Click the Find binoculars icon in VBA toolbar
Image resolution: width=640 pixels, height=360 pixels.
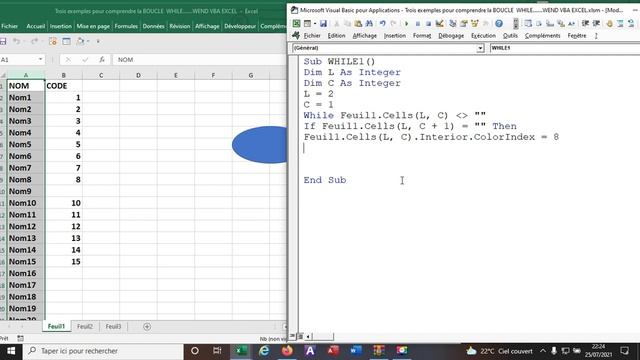(x=369, y=24)
